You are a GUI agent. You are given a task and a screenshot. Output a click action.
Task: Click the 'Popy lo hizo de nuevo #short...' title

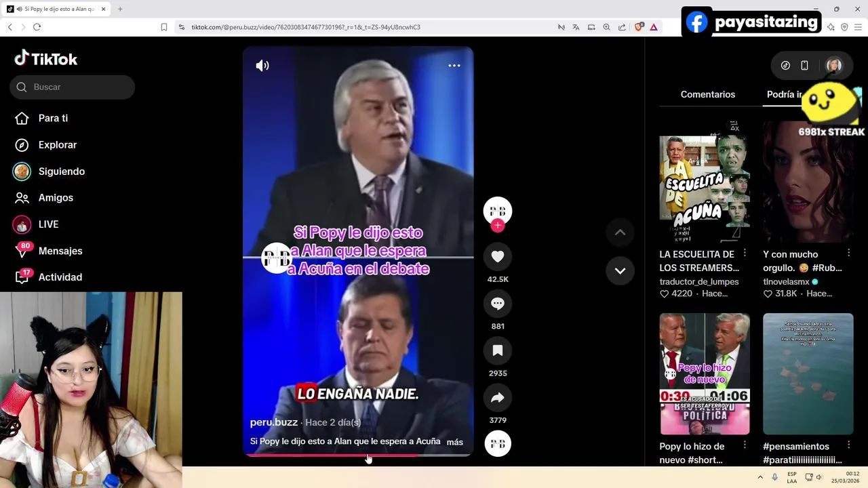pos(692,453)
